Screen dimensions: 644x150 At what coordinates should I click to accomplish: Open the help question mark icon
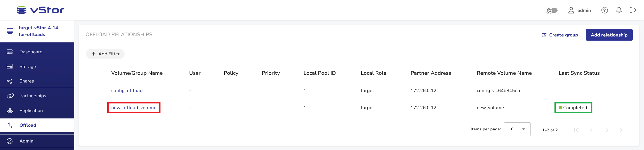(x=605, y=10)
